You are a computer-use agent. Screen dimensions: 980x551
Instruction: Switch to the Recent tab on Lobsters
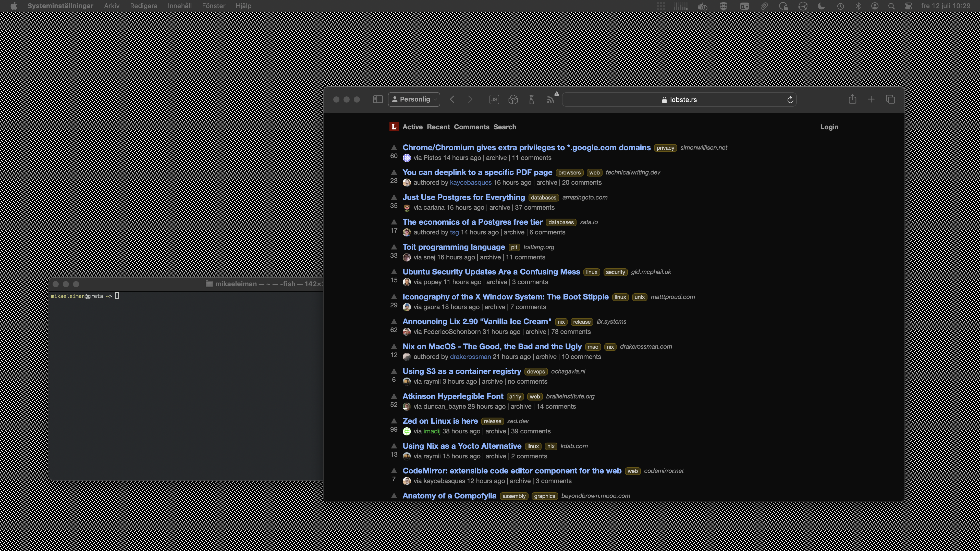(x=438, y=127)
